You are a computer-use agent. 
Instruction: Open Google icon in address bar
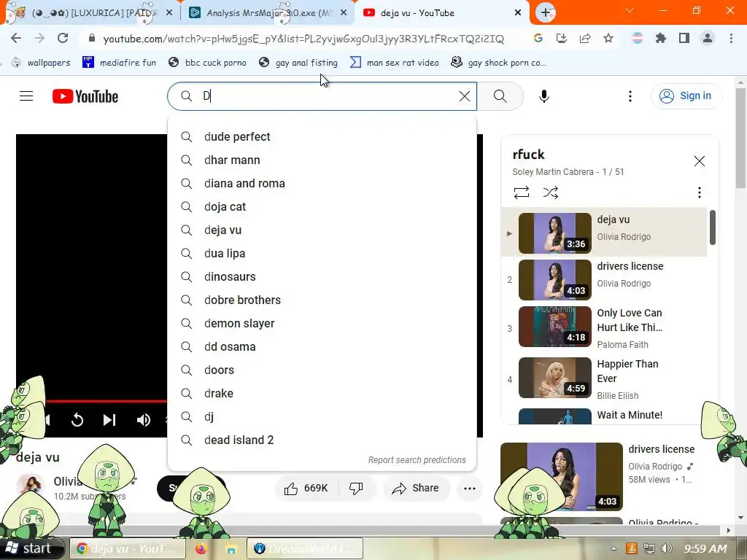[x=538, y=38]
